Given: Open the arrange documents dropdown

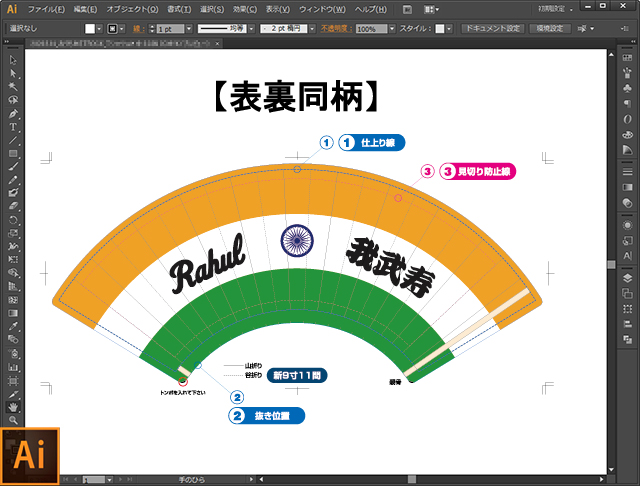Looking at the screenshot, I should [431, 9].
